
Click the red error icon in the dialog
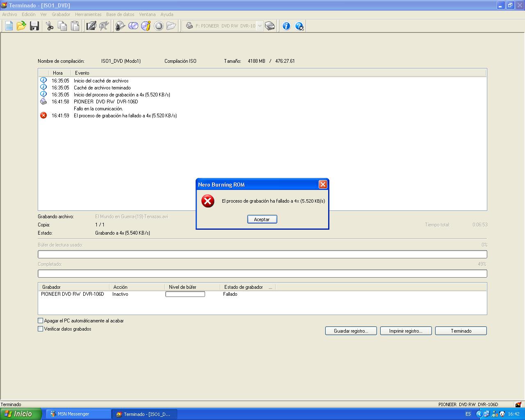[208, 201]
